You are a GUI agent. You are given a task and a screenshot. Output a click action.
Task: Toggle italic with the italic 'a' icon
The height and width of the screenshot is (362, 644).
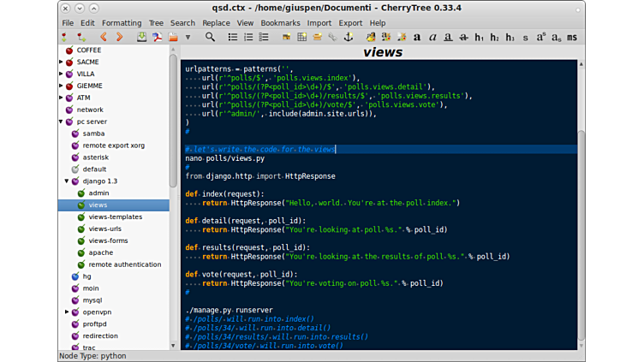pos(432,38)
